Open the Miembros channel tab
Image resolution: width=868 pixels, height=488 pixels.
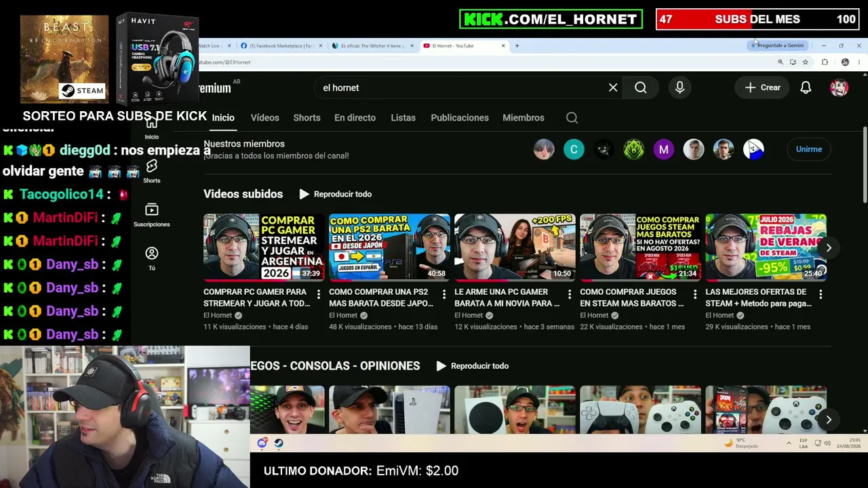coord(524,118)
